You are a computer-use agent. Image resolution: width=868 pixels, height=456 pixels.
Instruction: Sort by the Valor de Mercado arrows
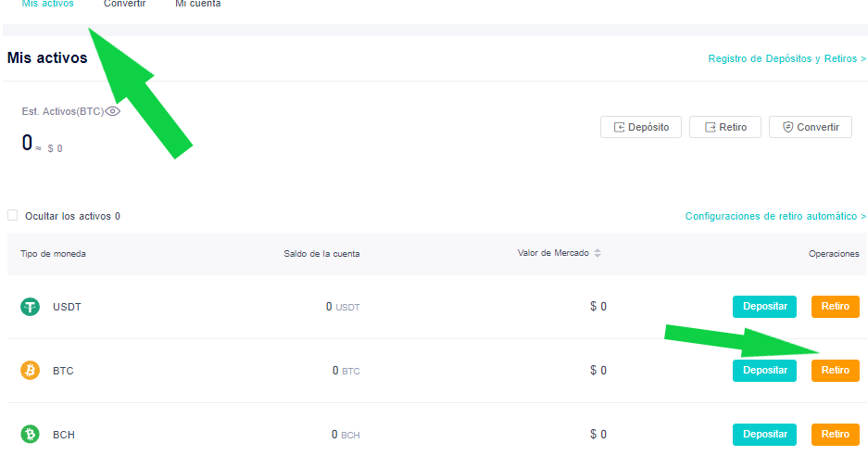[x=598, y=253]
